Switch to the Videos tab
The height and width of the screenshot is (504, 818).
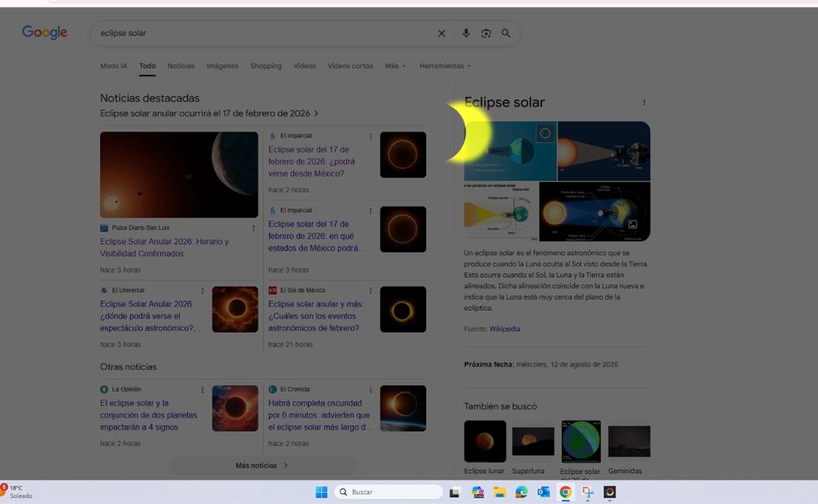coord(305,66)
